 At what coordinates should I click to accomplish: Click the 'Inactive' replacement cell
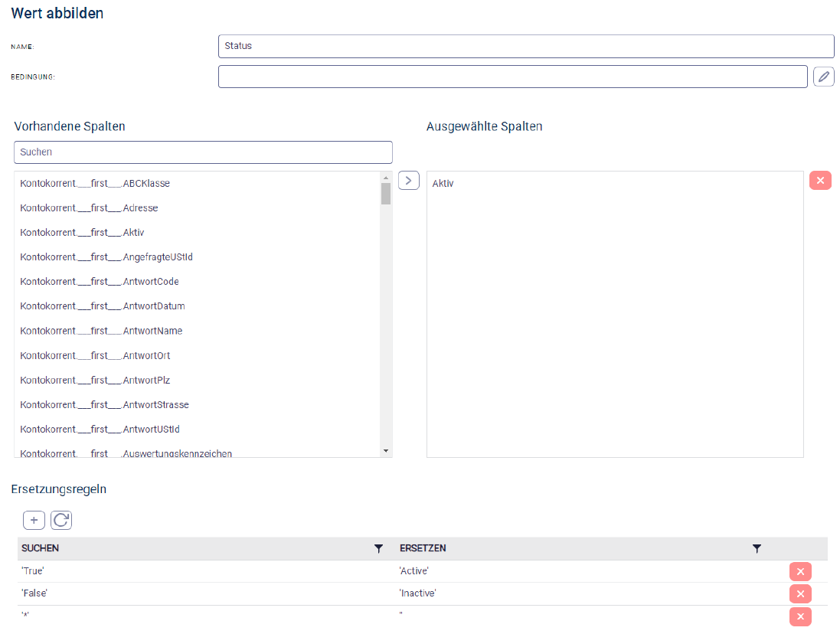click(417, 594)
